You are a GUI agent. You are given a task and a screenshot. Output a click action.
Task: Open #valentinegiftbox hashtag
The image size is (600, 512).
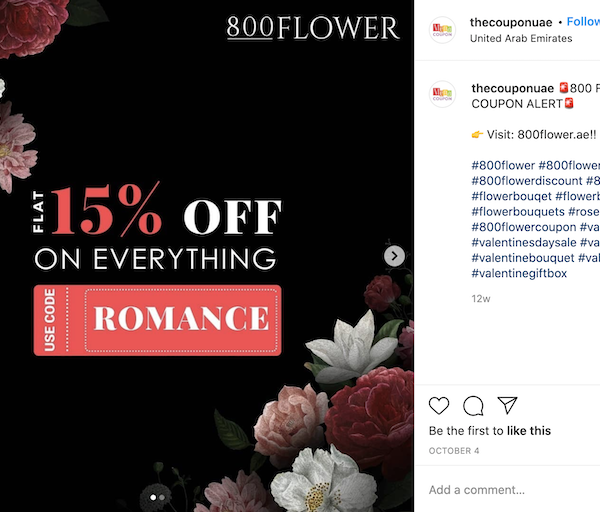click(x=519, y=273)
